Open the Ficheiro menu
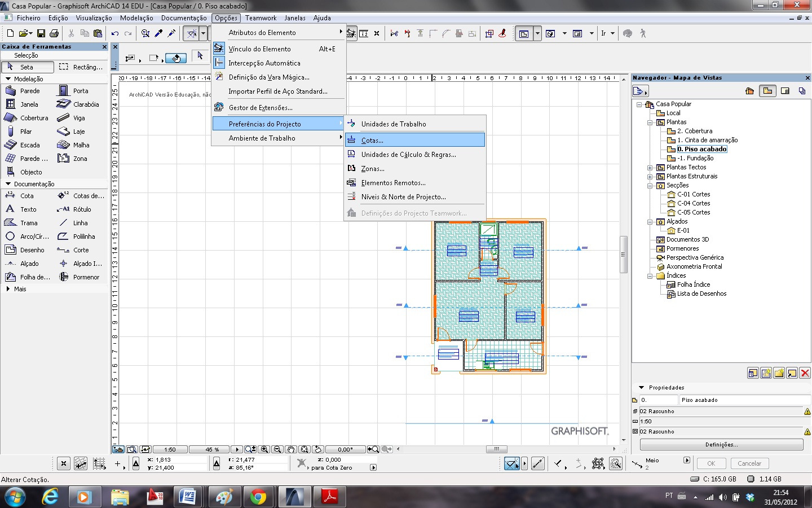The width and height of the screenshot is (812, 508). (28, 18)
